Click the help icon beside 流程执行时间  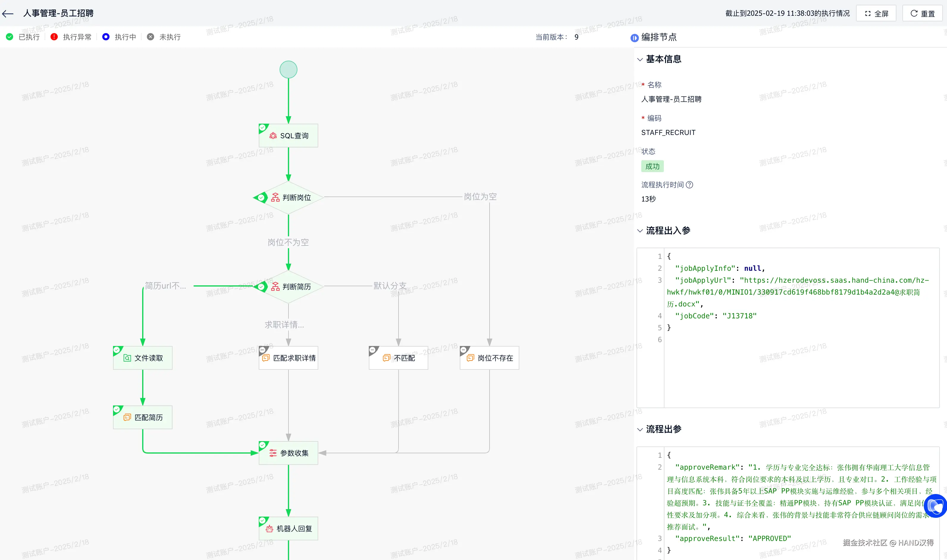[689, 185]
